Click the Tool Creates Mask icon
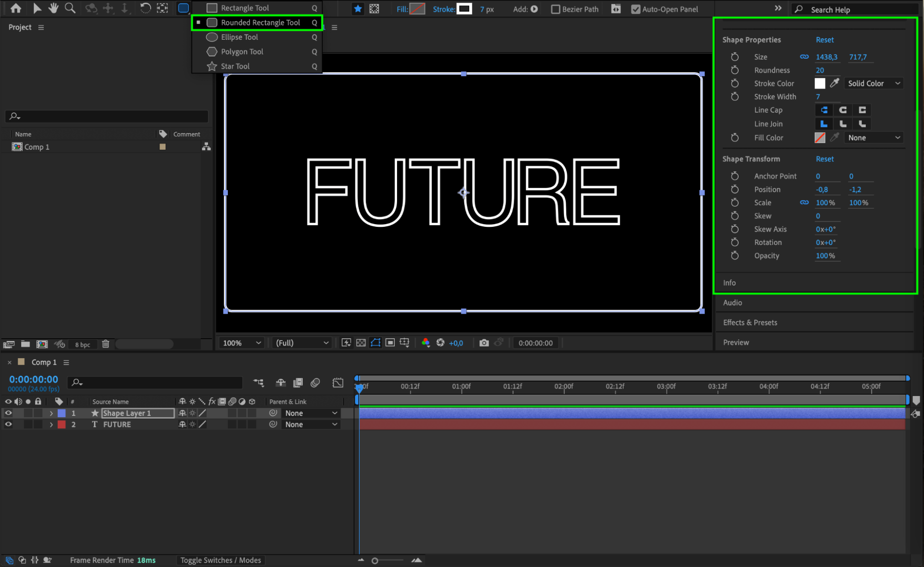 (x=374, y=9)
